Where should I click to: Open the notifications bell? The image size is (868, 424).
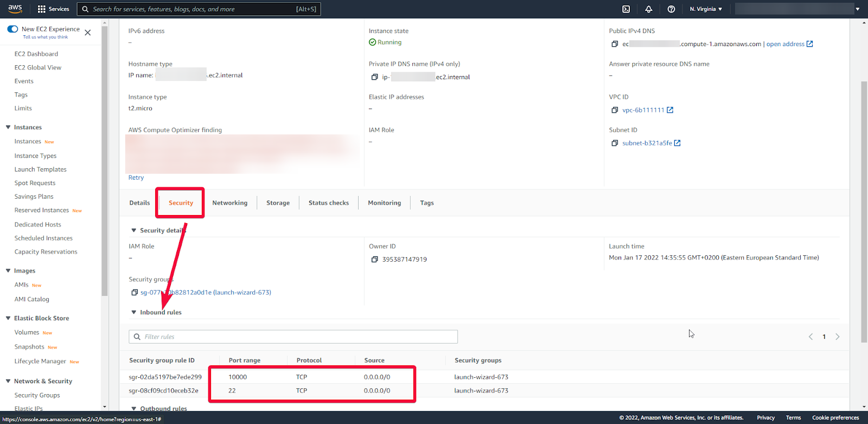point(649,9)
